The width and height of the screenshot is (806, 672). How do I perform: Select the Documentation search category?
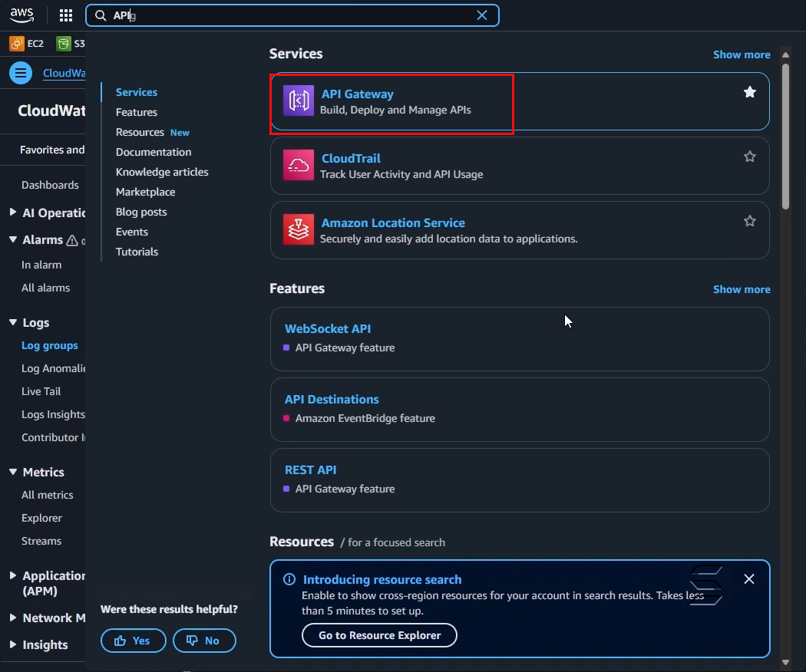click(x=154, y=152)
